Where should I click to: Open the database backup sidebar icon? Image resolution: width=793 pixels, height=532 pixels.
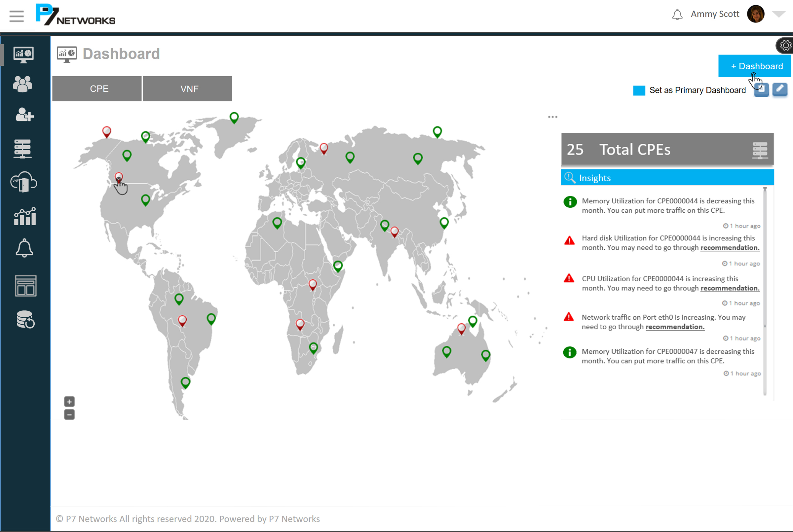(25, 320)
